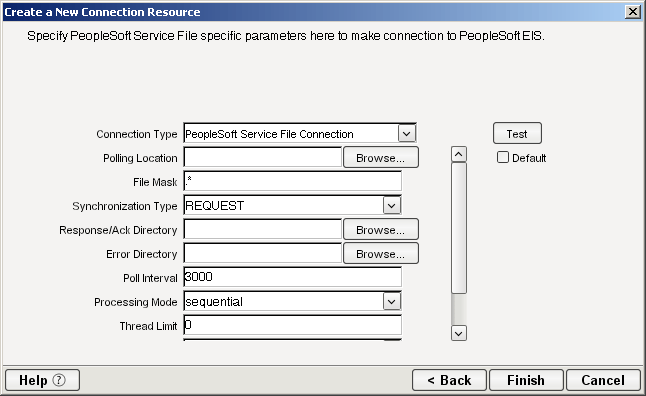
Task: Browse for the Response/Ack Directory
Action: point(381,230)
